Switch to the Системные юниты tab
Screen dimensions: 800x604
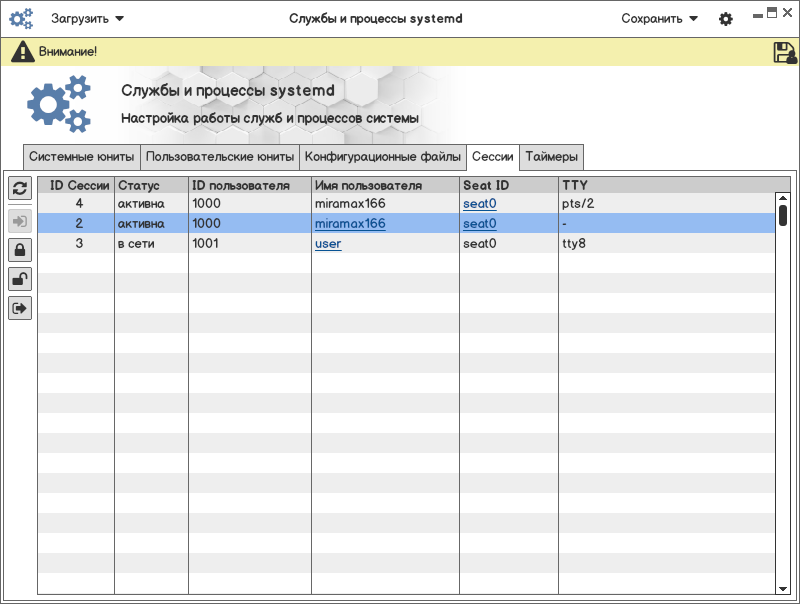tap(82, 157)
